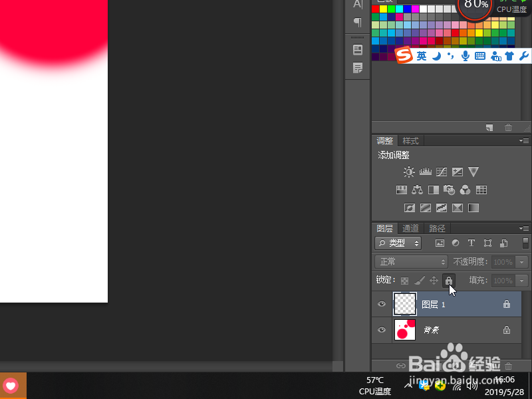The image size is (532, 399).
Task: Add an Exposure adjustment (plus/minus icon)
Action: [458, 172]
